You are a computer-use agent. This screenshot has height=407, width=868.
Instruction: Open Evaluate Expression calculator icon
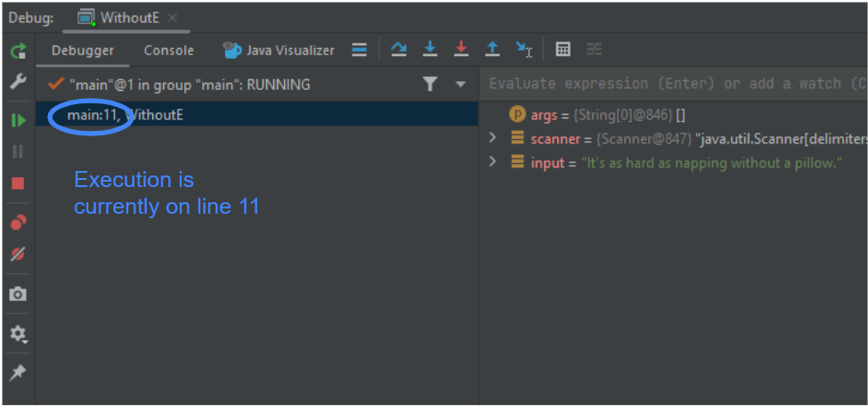(x=563, y=50)
